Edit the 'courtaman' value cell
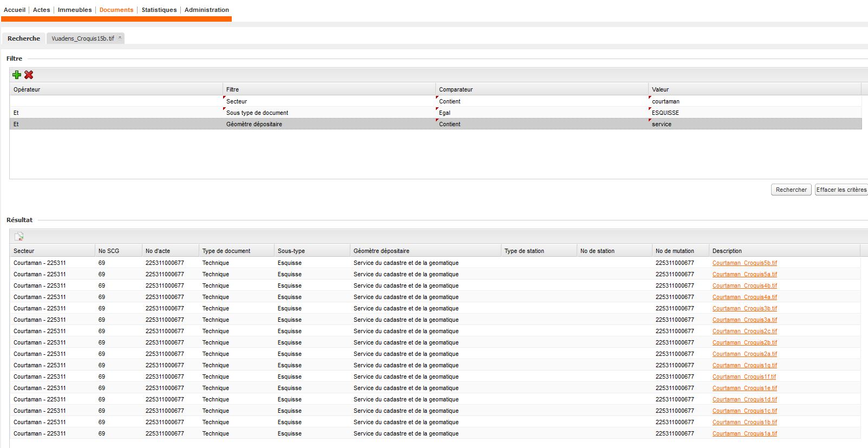The image size is (868, 448). click(x=755, y=101)
